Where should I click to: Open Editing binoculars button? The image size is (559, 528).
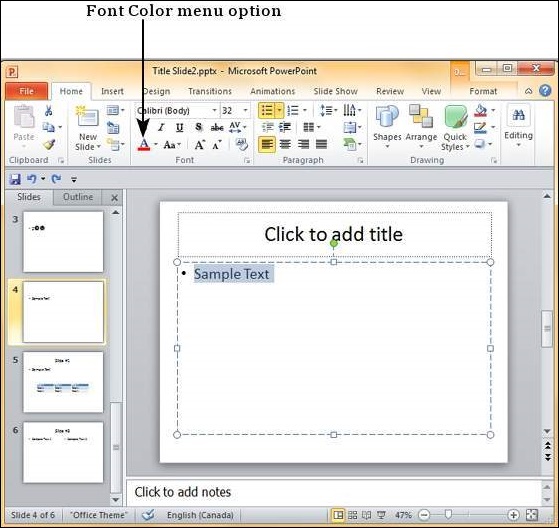coord(518,115)
